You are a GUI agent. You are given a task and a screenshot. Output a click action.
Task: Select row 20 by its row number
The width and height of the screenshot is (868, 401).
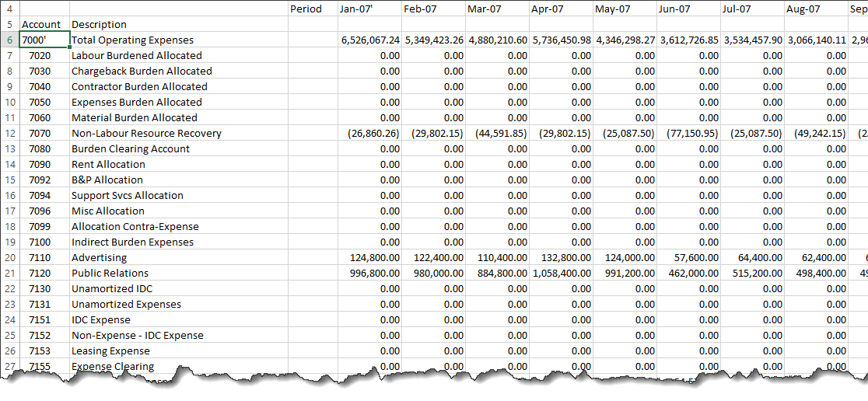10,257
